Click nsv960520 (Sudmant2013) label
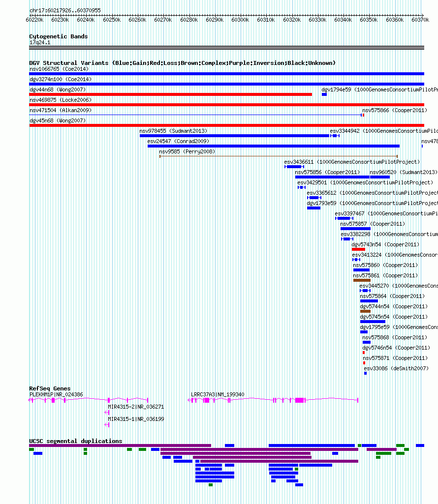 click(x=404, y=172)
